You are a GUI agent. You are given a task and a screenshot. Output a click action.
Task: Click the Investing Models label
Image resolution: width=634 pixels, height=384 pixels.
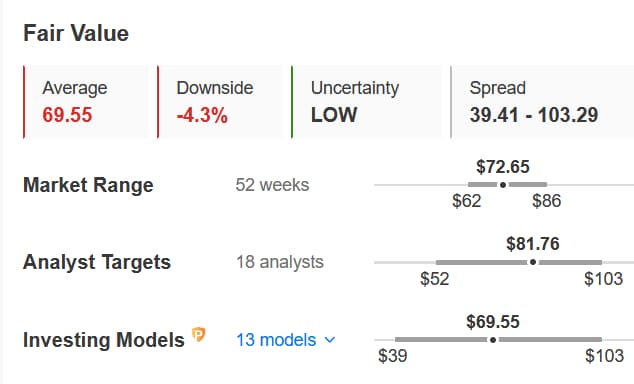click(x=104, y=340)
